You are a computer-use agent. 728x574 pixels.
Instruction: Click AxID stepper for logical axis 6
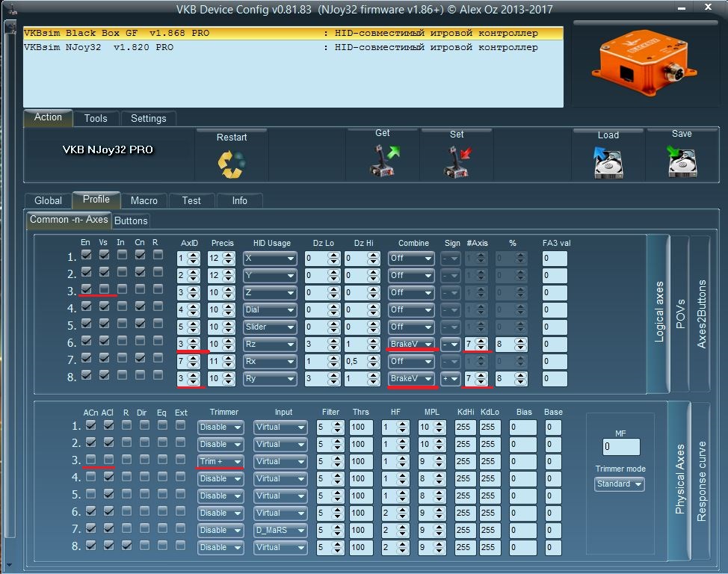(194, 345)
